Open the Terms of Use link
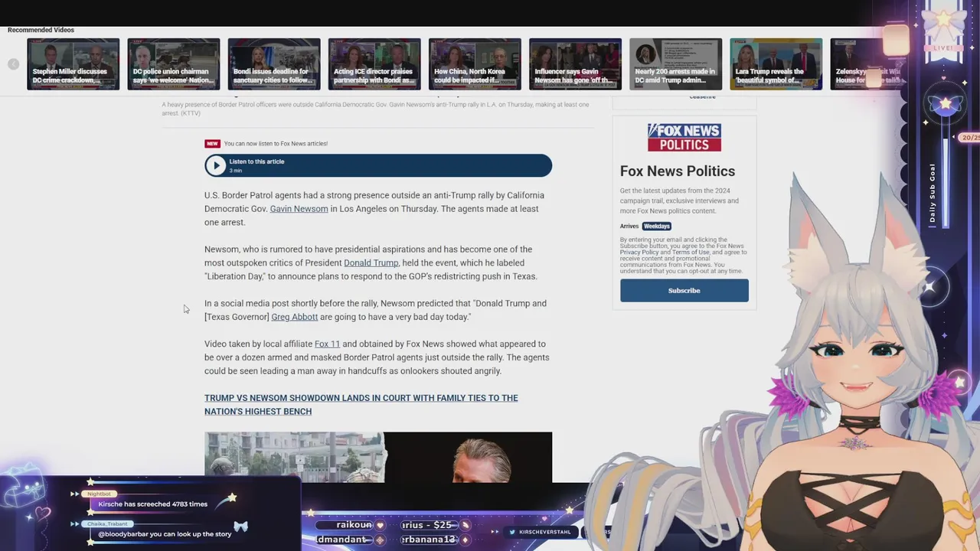The height and width of the screenshot is (551, 980). pyautogui.click(x=691, y=253)
